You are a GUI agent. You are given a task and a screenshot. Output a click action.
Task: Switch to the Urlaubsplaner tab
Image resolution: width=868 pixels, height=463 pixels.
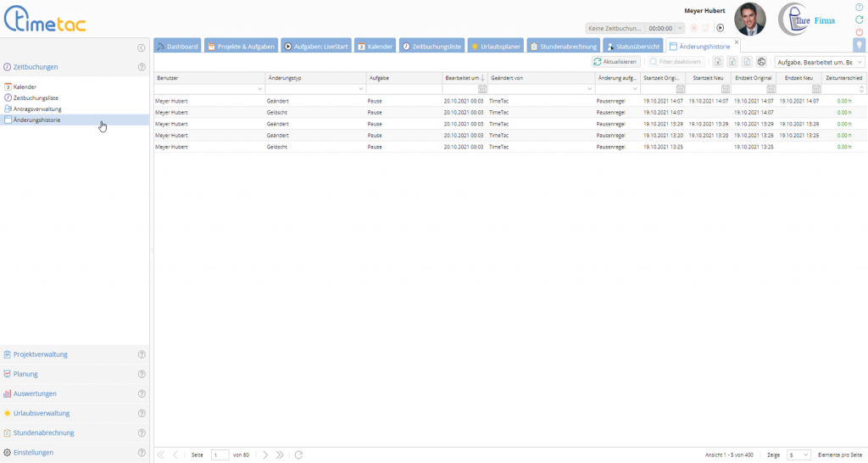coord(496,46)
